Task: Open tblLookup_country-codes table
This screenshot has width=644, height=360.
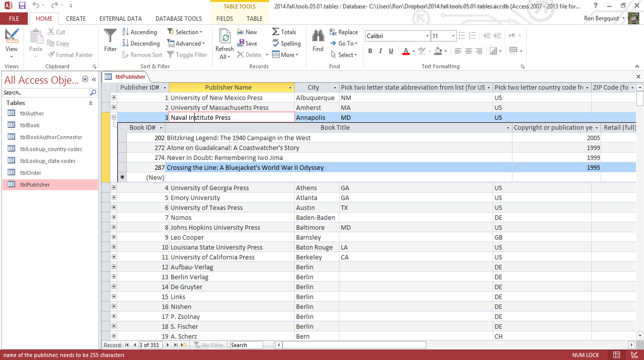Action: (x=50, y=149)
